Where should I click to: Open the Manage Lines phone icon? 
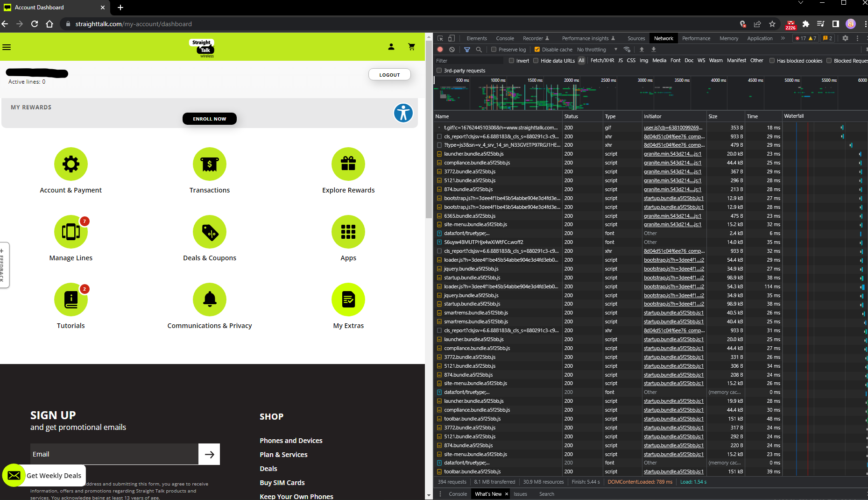[71, 232]
